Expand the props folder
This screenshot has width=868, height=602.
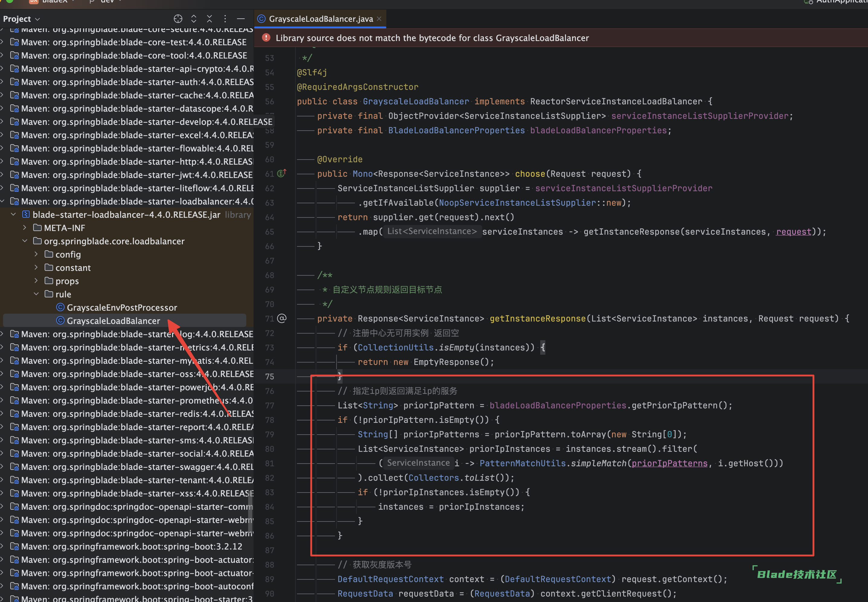click(36, 280)
